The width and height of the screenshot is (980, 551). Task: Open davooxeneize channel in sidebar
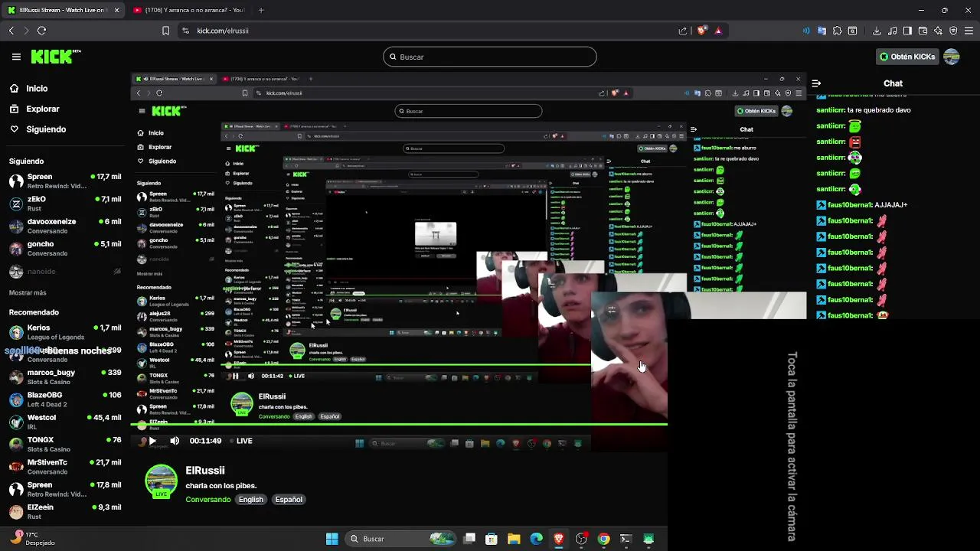(65, 226)
